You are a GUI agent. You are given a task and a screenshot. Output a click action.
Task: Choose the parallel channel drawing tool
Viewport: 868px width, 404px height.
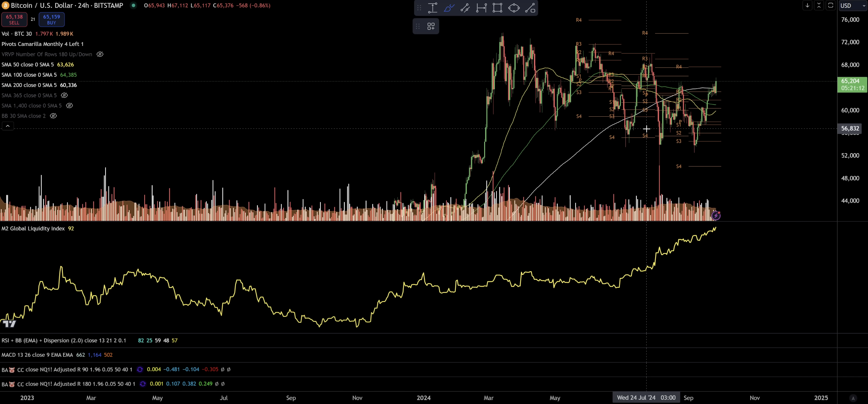(465, 8)
